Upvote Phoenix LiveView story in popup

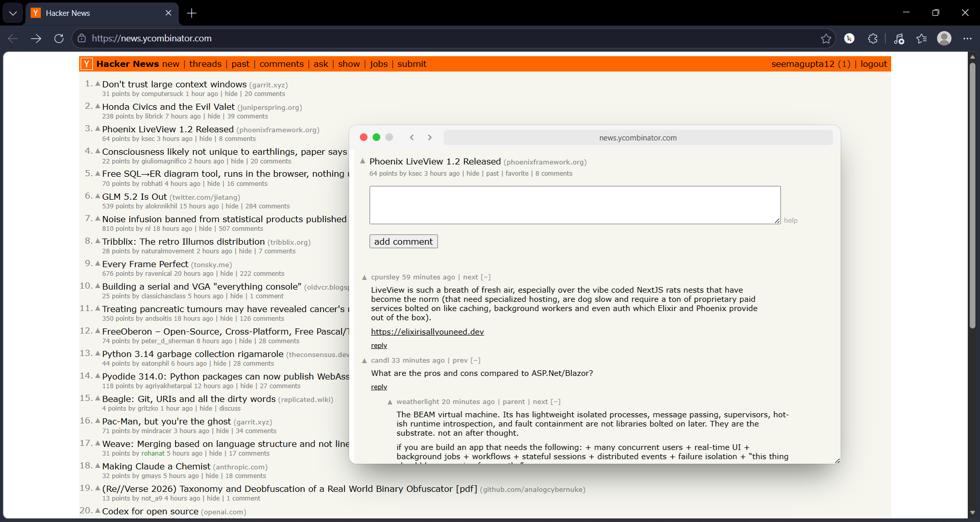[x=363, y=161]
